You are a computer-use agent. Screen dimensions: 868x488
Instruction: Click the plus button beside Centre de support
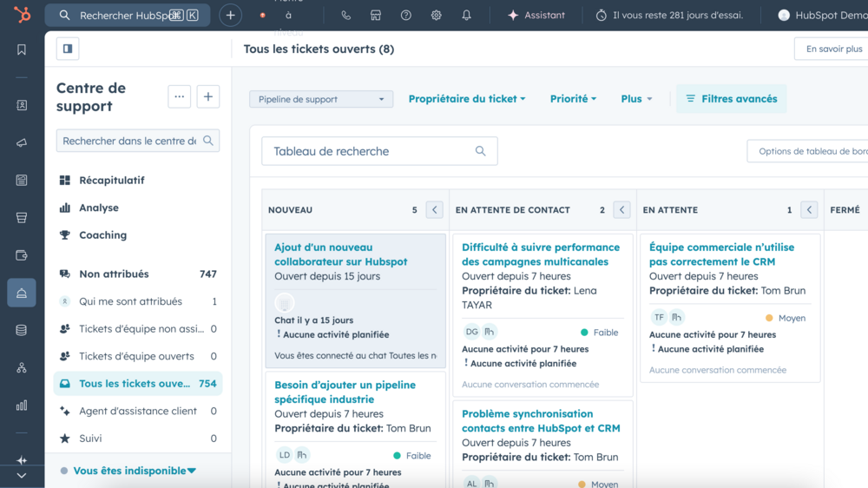coord(208,96)
